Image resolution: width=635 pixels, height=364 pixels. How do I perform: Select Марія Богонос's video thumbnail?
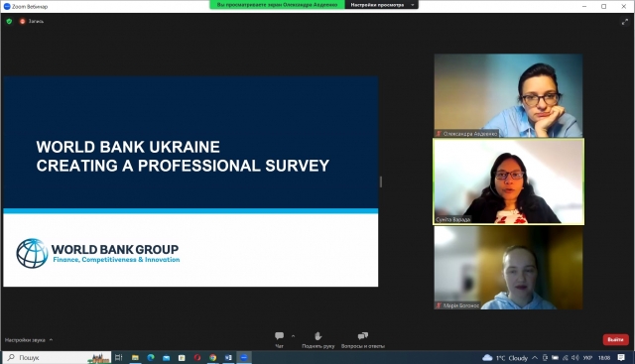coord(508,268)
